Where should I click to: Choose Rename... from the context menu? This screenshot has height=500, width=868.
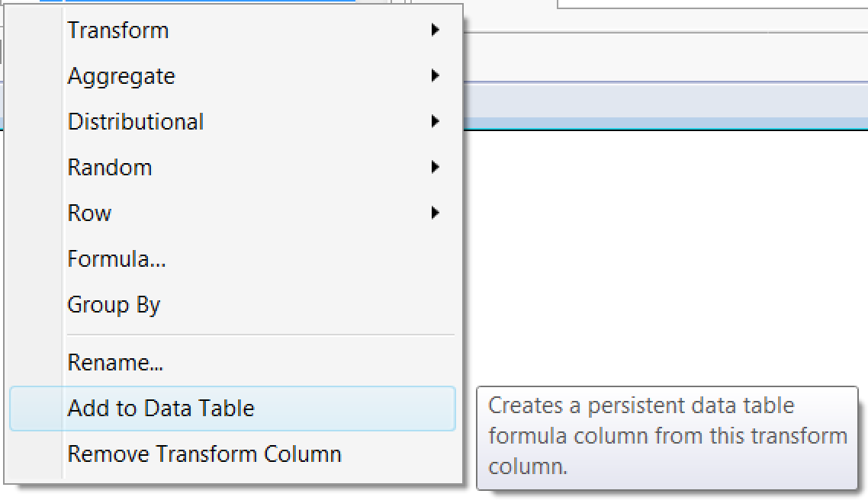[115, 363]
